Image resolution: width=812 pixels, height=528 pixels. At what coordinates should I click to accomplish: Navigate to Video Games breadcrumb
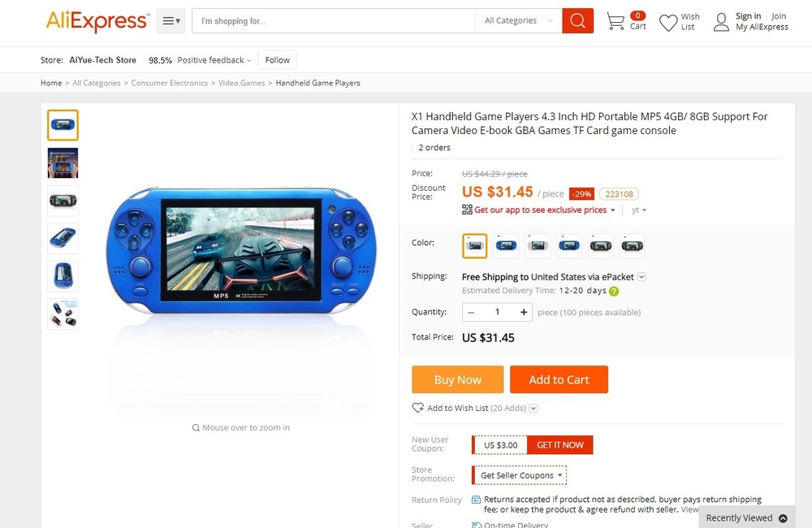coord(241,83)
